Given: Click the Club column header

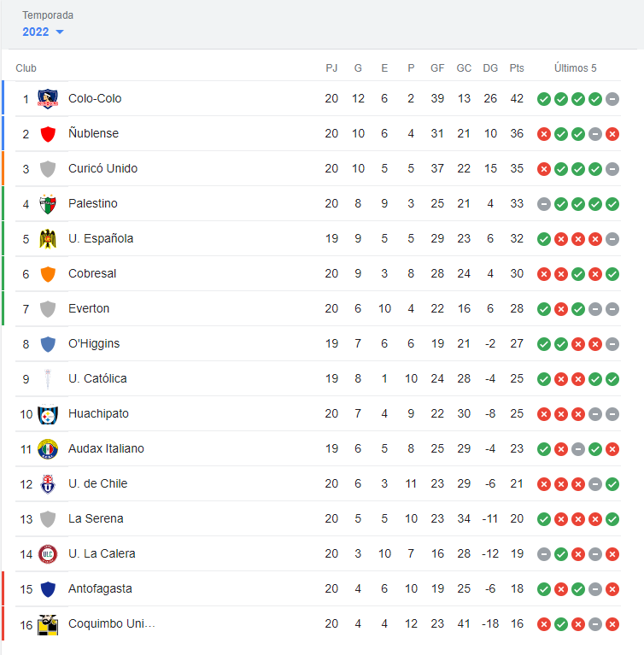Looking at the screenshot, I should click(x=26, y=68).
